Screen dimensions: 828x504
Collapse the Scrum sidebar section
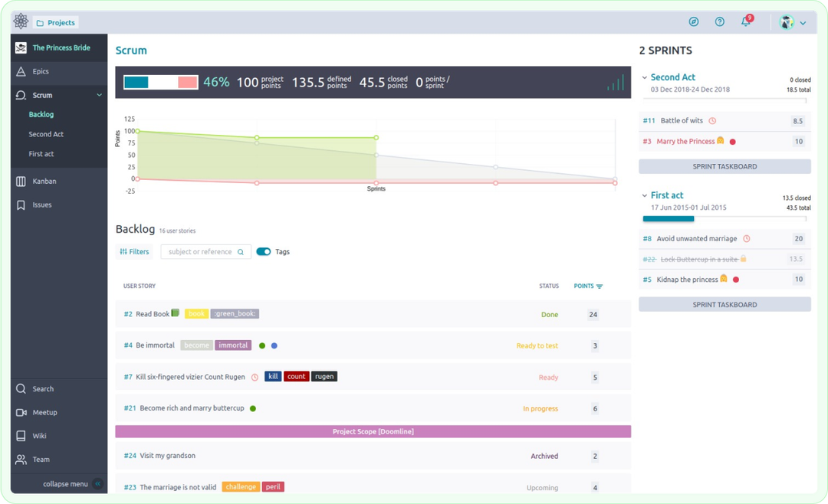[x=100, y=94]
